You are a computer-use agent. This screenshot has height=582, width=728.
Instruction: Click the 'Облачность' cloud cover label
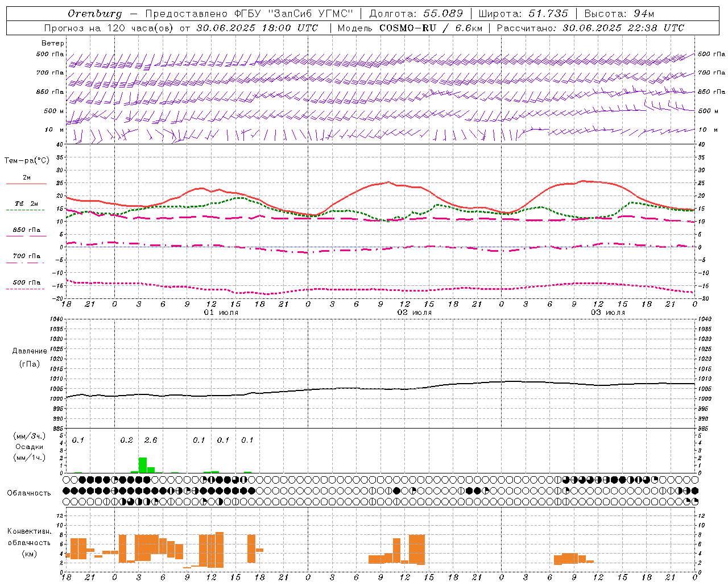tap(29, 493)
